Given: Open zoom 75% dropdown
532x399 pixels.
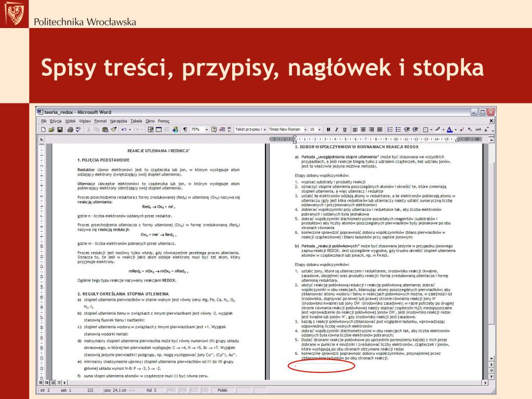Looking at the screenshot, I should [207, 129].
